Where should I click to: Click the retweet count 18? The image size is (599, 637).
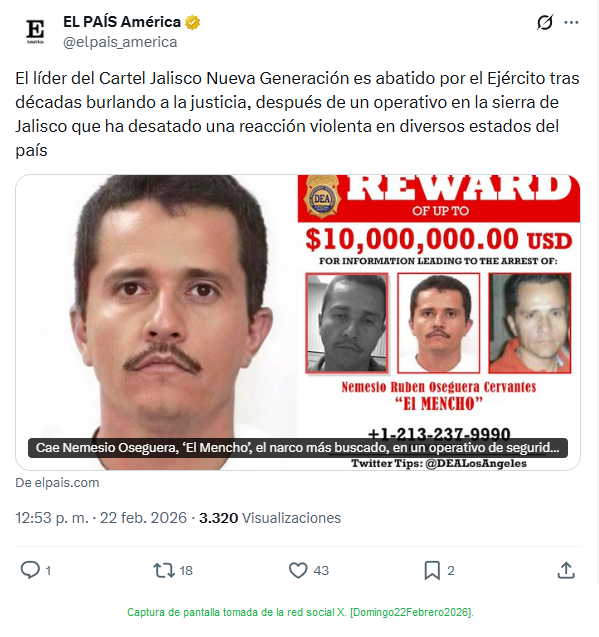coord(186,570)
